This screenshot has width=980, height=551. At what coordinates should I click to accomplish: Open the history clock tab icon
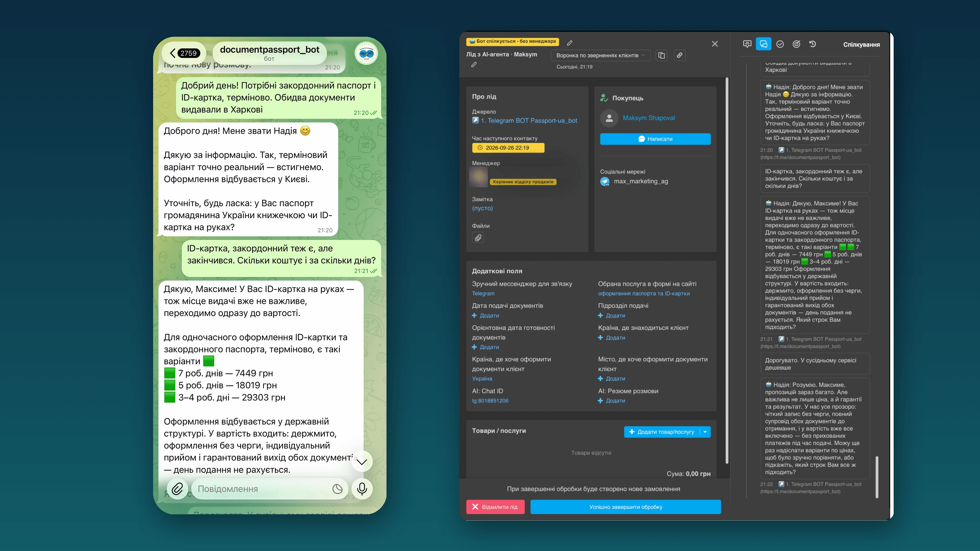[x=812, y=44]
